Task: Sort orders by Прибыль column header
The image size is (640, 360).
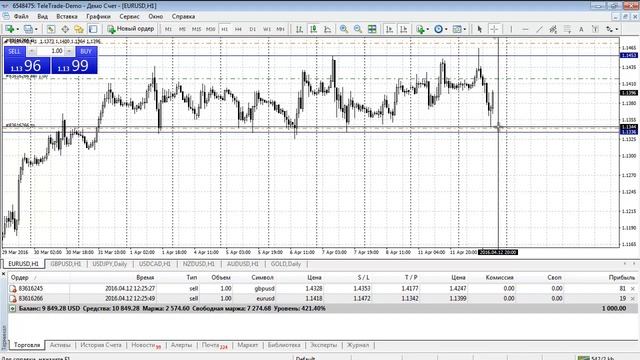Action: [621, 278]
